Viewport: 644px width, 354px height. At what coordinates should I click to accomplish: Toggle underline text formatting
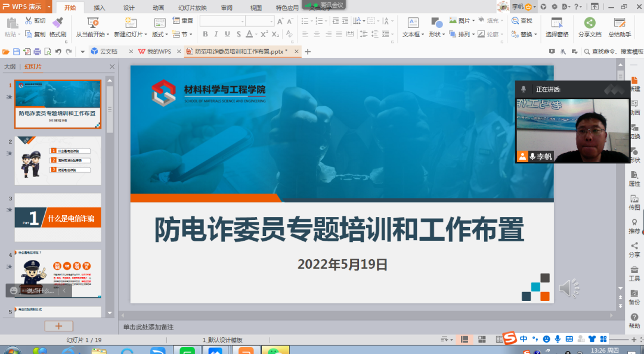click(x=227, y=35)
